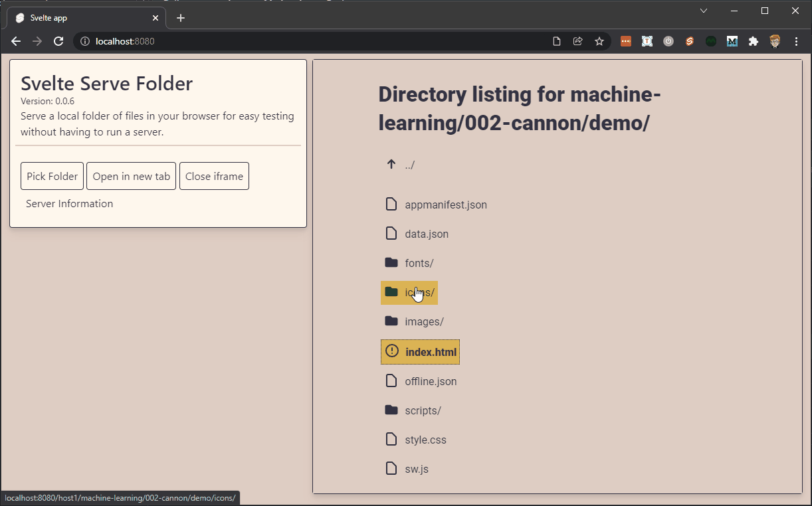812x506 pixels.
Task: Bookmark this page with the star icon
Action: 599,41
